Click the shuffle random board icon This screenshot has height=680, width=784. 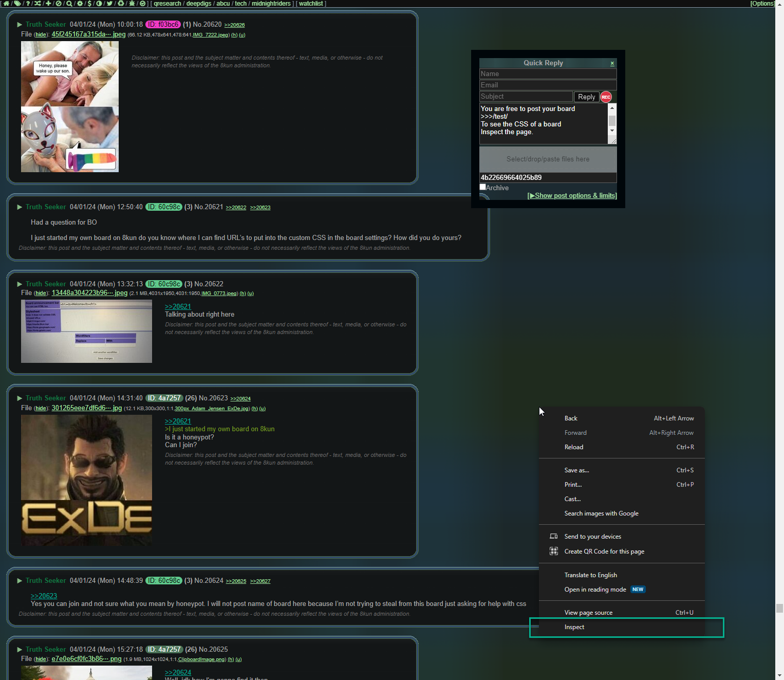click(x=38, y=4)
